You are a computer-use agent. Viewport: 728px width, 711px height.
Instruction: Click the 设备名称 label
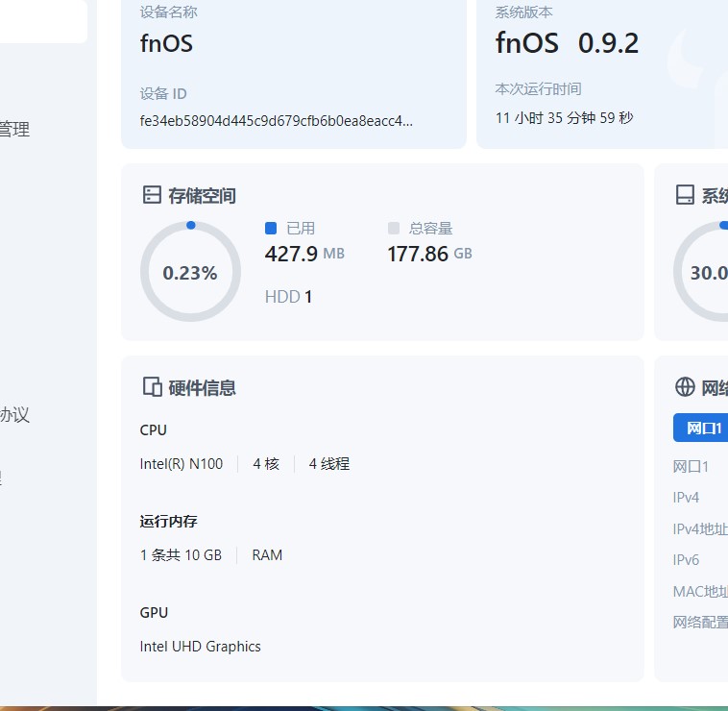pos(168,12)
